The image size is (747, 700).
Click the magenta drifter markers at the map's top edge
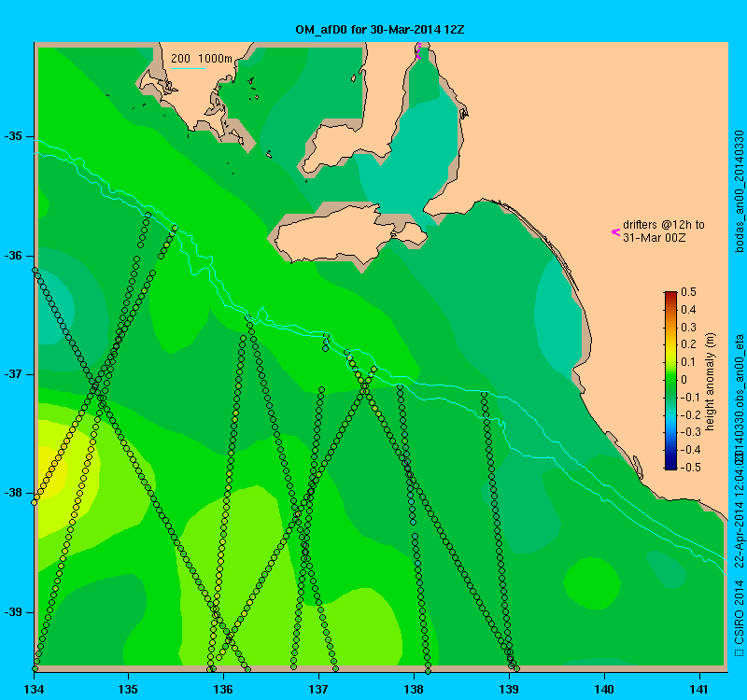tap(418, 51)
